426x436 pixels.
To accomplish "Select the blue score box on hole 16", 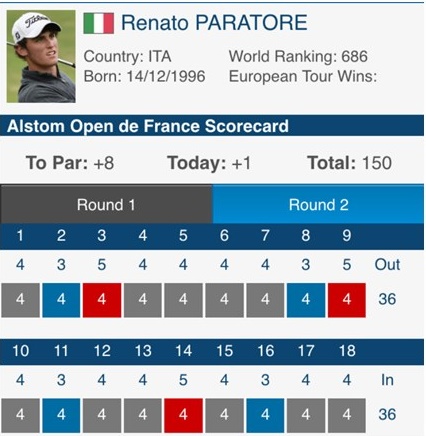I will 265,415.
